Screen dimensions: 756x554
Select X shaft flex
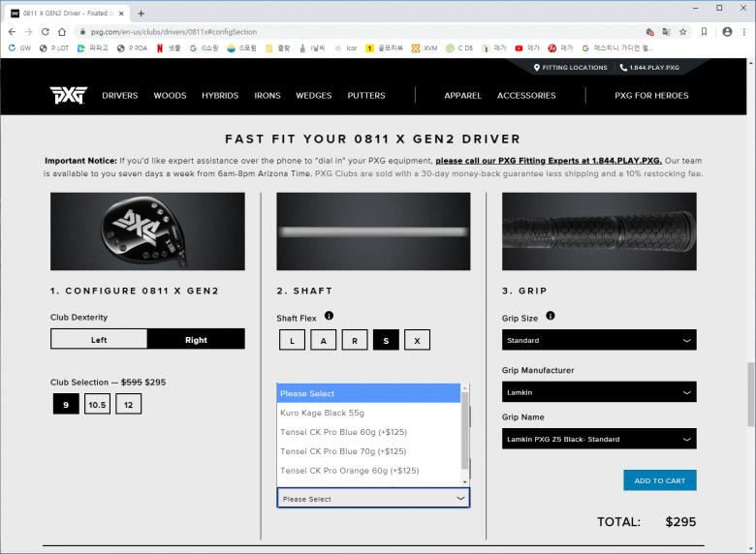pos(417,340)
